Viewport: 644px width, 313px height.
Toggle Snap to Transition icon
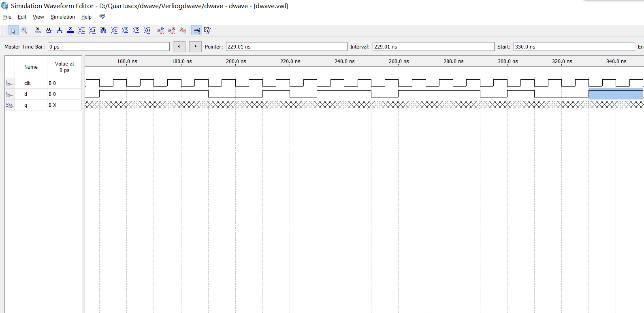coord(207,30)
